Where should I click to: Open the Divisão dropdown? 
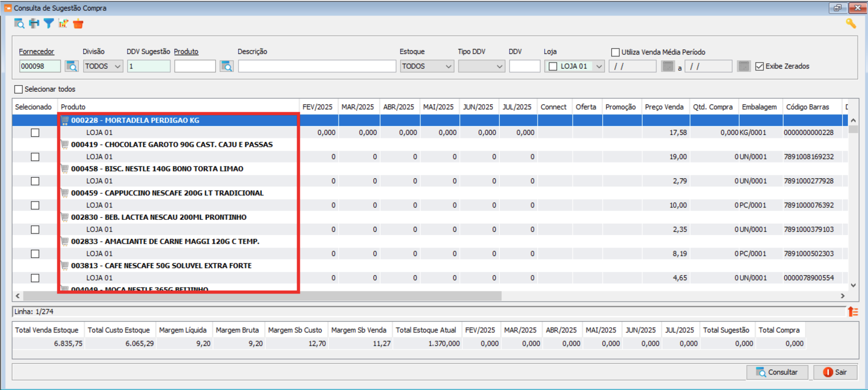coord(103,66)
